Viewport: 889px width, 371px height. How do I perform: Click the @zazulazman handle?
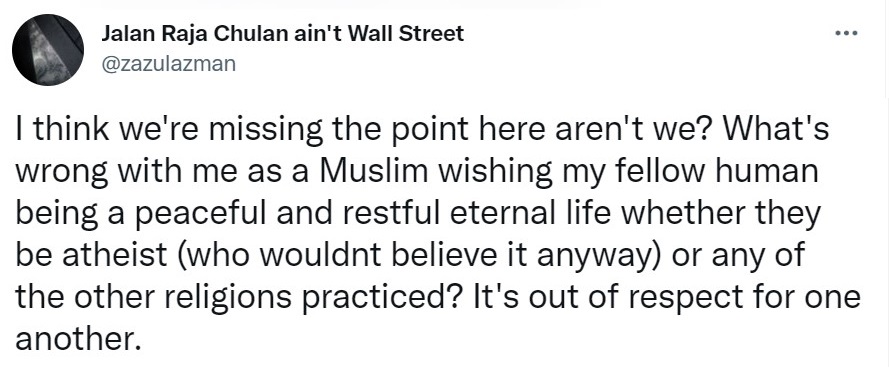tap(168, 64)
